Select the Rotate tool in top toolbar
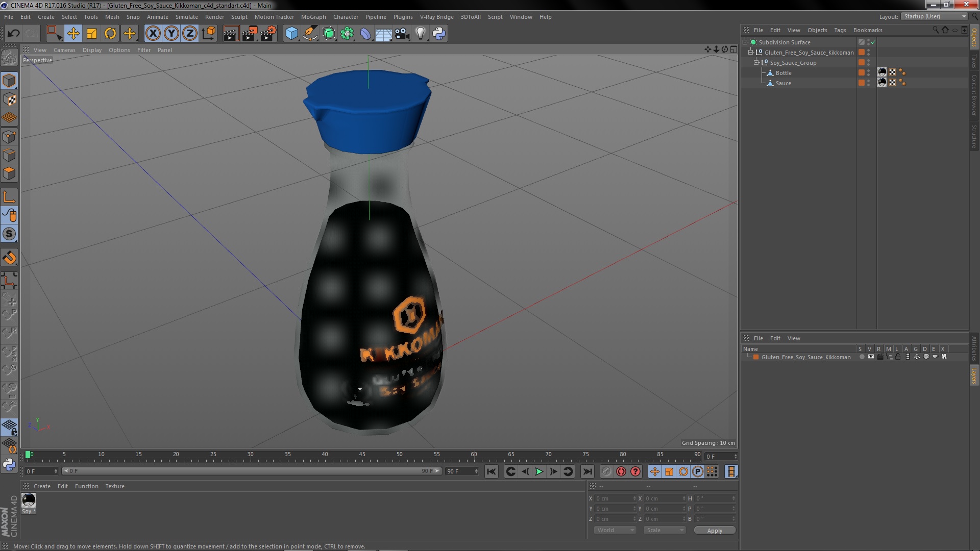The height and width of the screenshot is (551, 980). (110, 34)
